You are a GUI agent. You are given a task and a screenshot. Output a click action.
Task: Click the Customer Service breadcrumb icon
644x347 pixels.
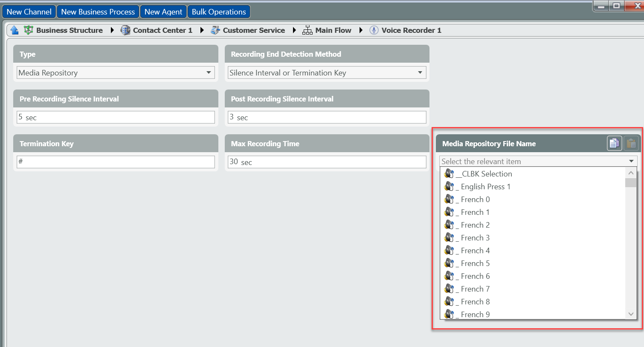click(x=215, y=30)
